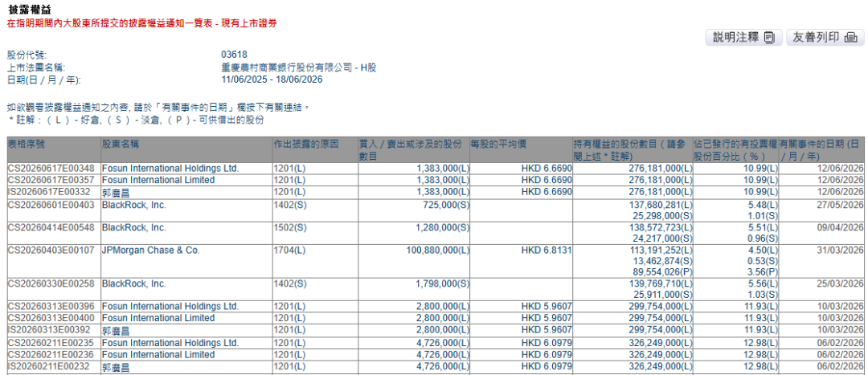The height and width of the screenshot is (375, 868).
Task: Click form serial CS20260330E00258
Action: 51,283
